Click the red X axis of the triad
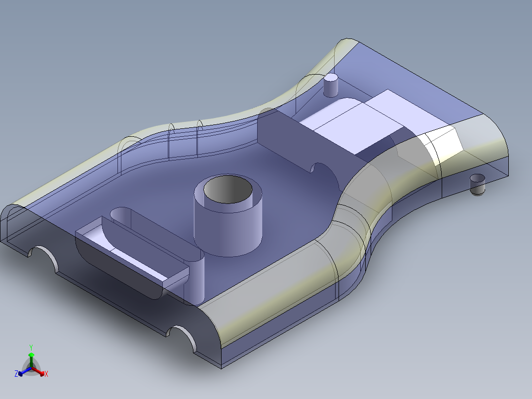532x399 pixels. pos(39,371)
